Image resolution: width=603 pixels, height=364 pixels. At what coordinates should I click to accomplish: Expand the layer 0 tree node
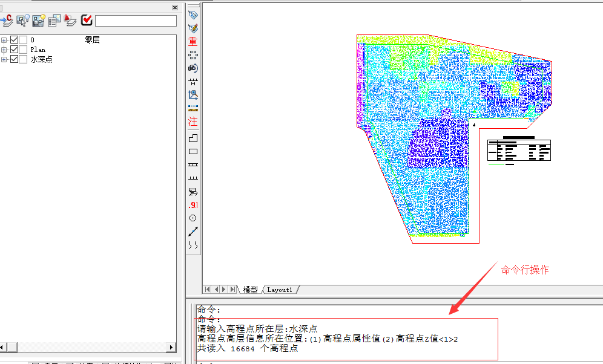[4, 41]
